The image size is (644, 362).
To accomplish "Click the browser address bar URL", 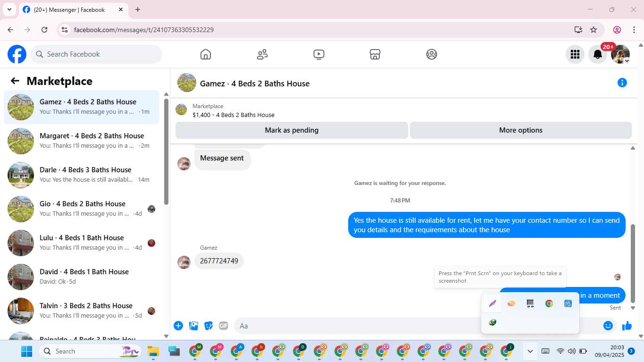I will point(144,30).
